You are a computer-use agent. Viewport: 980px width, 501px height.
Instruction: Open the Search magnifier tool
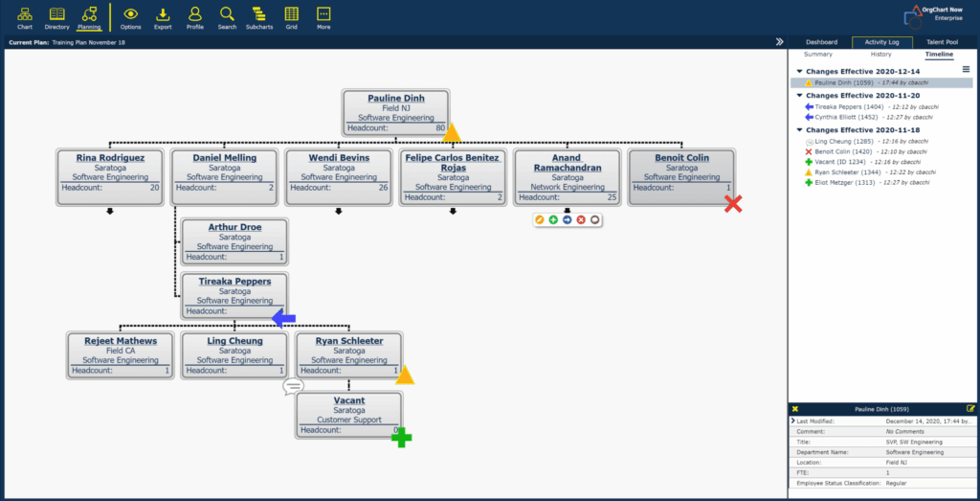tap(227, 16)
